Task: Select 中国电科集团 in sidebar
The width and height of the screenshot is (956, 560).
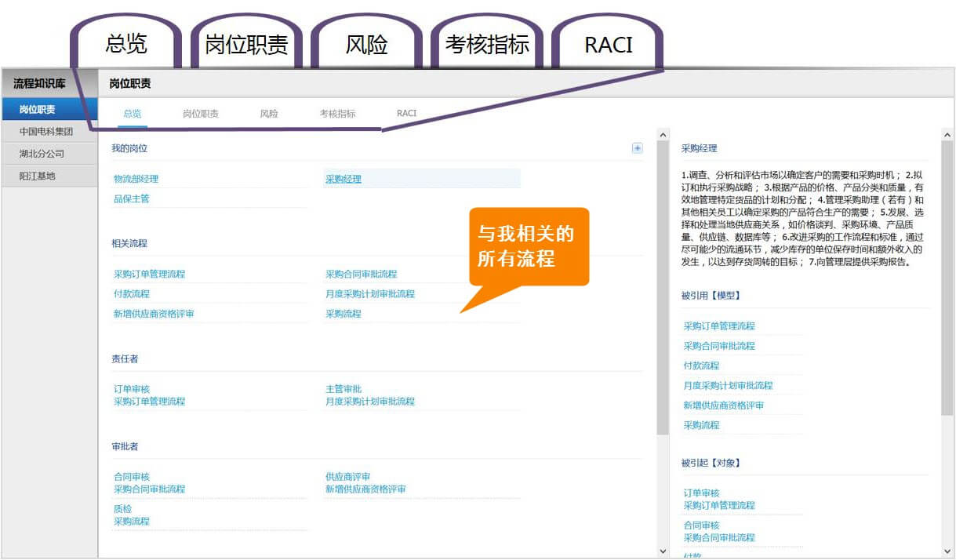Action: click(45, 132)
